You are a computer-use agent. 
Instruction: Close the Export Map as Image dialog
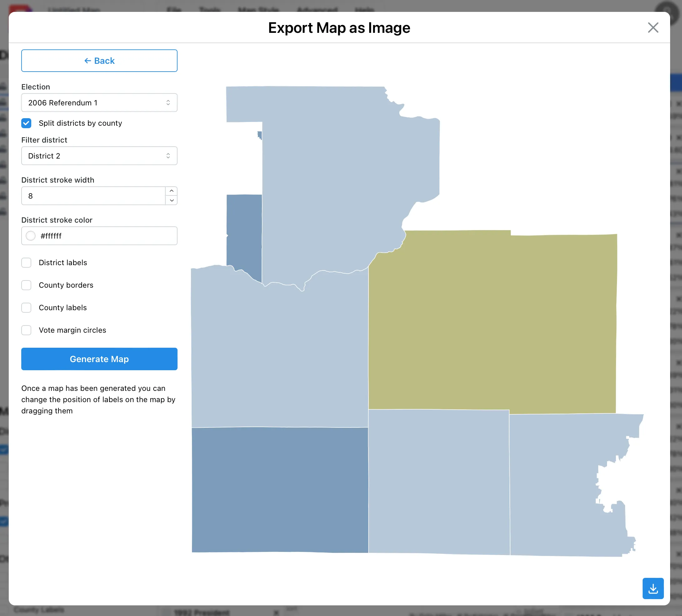click(x=653, y=28)
